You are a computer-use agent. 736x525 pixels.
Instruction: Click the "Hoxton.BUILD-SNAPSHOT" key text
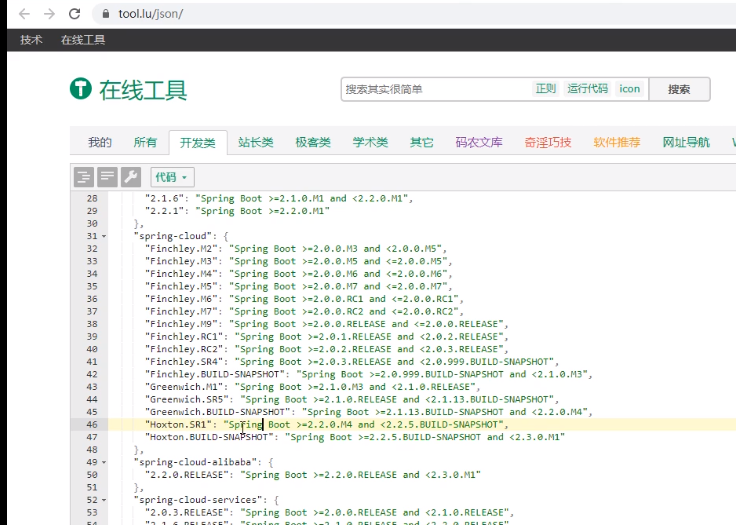(209, 437)
